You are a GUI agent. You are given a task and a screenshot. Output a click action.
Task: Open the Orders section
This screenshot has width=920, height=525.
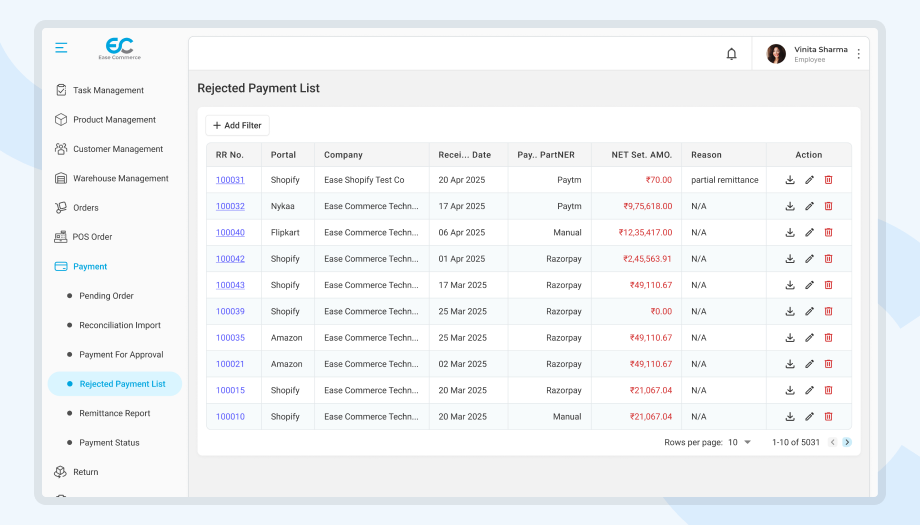(76, 208)
